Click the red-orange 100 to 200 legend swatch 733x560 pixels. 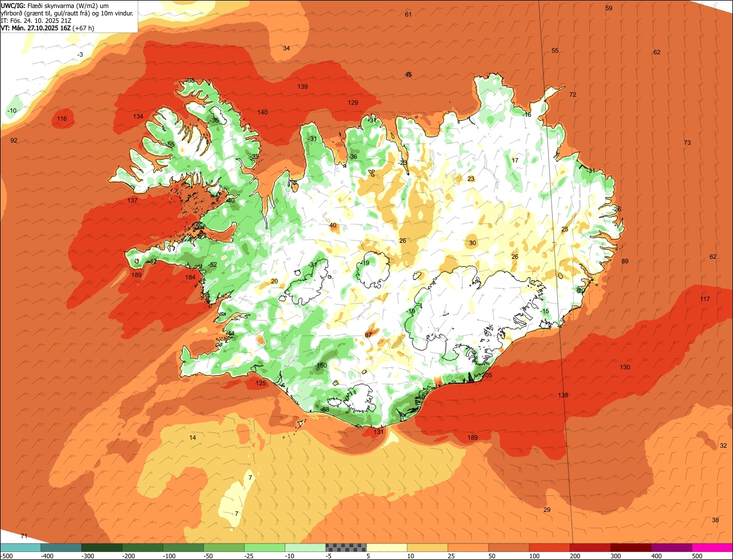point(549,547)
